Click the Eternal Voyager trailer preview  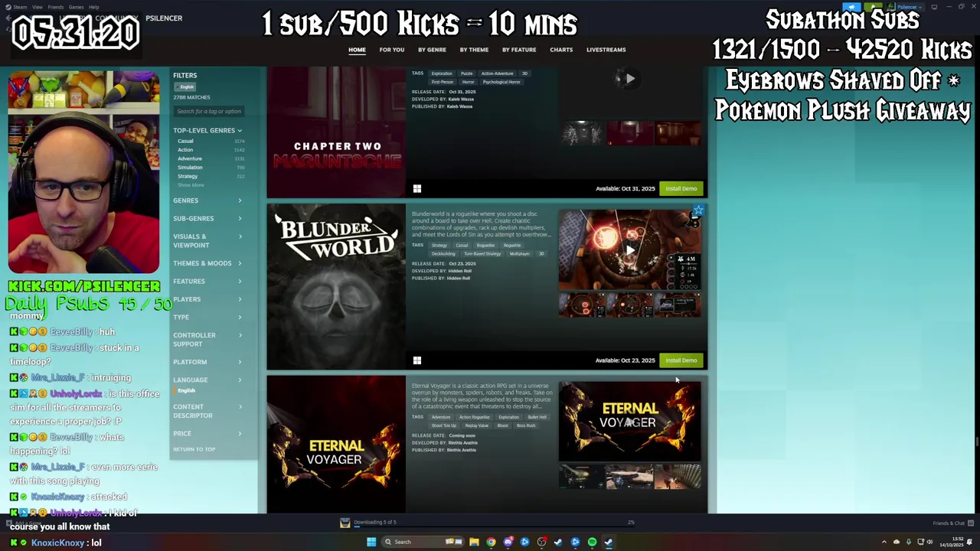click(x=629, y=422)
